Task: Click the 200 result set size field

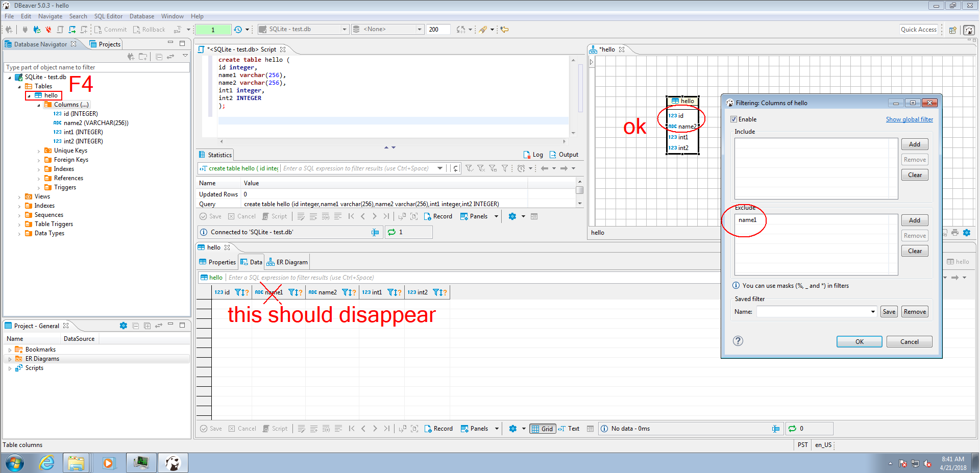Action: pyautogui.click(x=438, y=29)
